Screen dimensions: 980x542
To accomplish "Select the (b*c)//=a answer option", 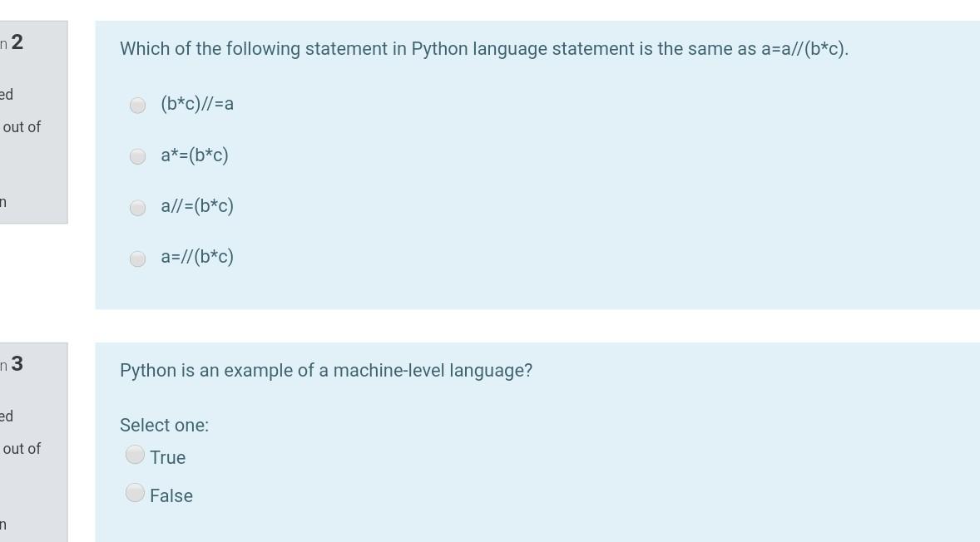I will 137,104.
